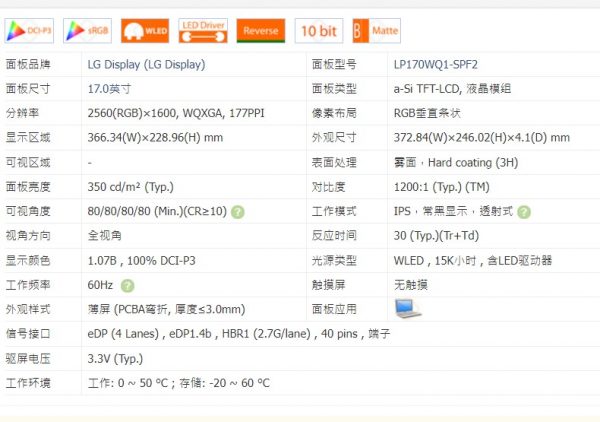This screenshot has width=600, height=422.
Task: Open the LP170WQ1-SPF2 model link
Action: coord(436,64)
